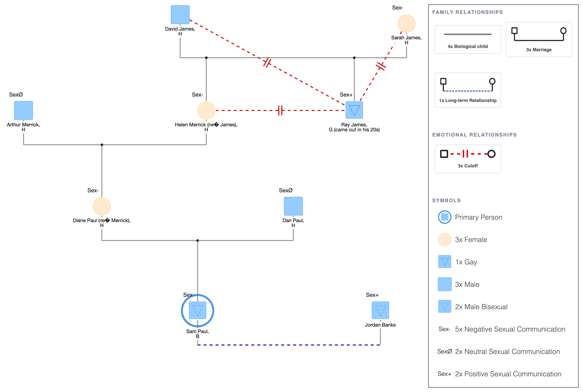Click the 'EMOTIONAL RELATIONSHIPS' legend heading
The width and height of the screenshot is (583, 392).
[x=474, y=135]
